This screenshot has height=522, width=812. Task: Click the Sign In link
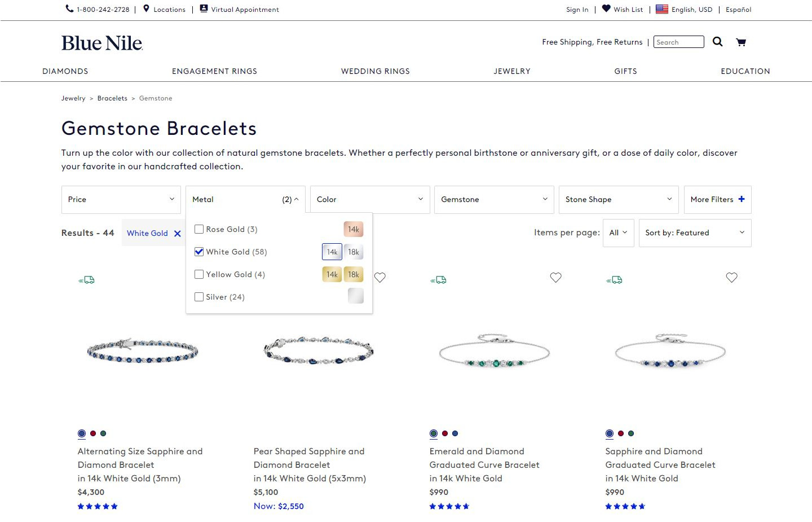(x=577, y=10)
